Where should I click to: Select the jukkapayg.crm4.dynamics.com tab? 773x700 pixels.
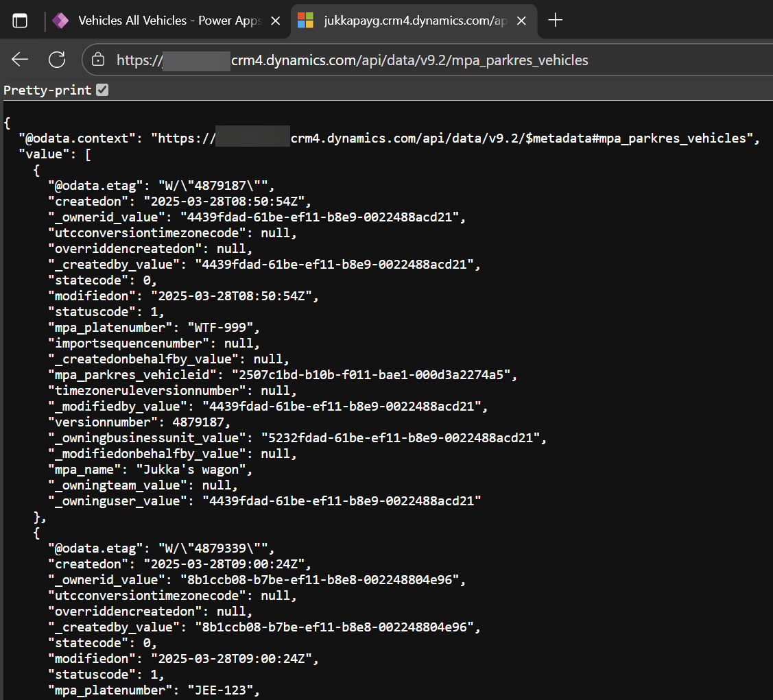tap(415, 21)
